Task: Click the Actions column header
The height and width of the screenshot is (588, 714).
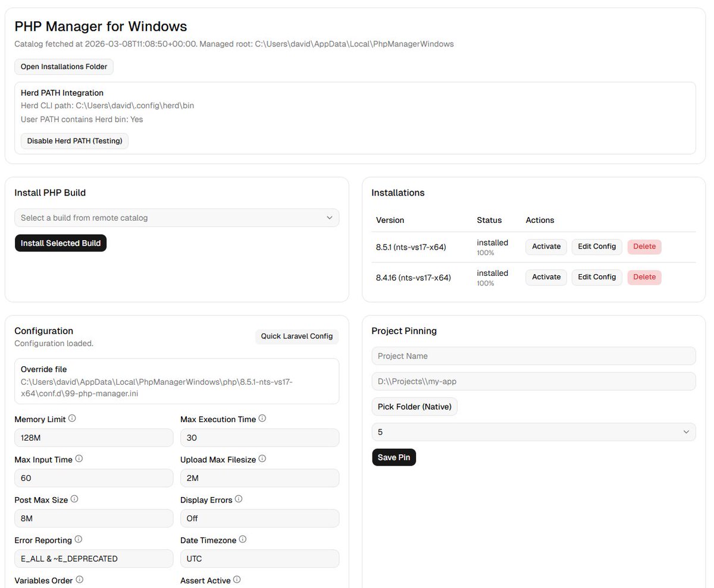Action: coord(540,220)
